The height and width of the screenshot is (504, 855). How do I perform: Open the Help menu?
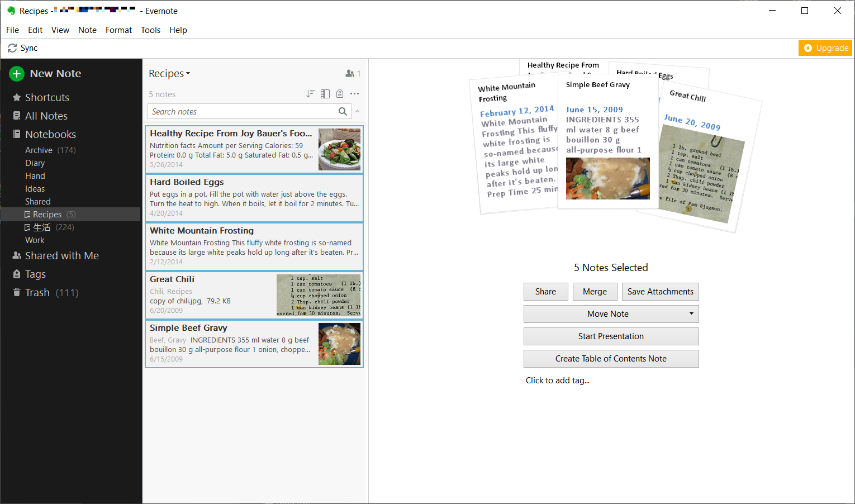[x=178, y=30]
